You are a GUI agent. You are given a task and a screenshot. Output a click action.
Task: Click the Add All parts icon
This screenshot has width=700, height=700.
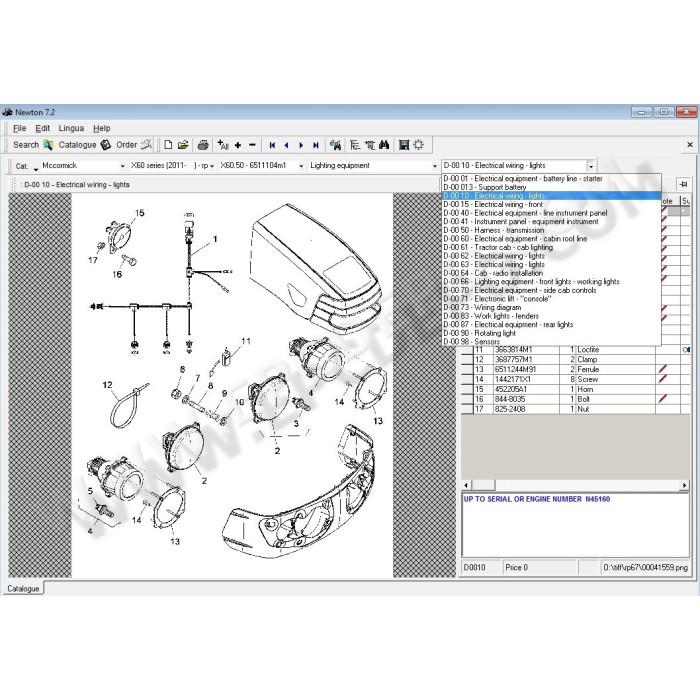click(x=222, y=145)
